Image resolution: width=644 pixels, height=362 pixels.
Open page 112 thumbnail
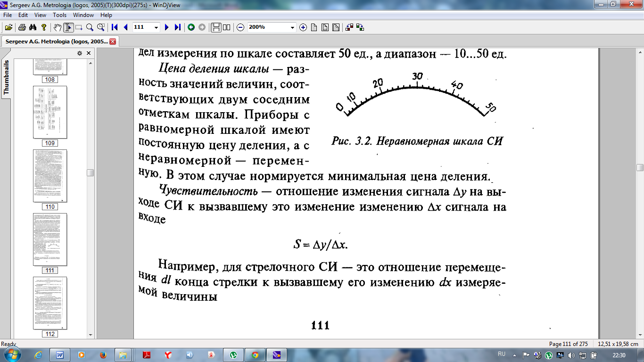click(50, 303)
